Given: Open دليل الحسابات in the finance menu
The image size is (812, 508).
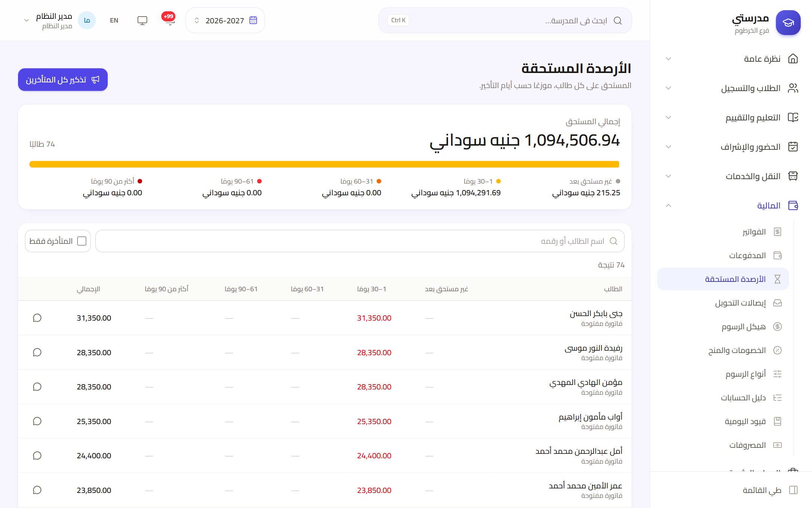Looking at the screenshot, I should point(723,398).
